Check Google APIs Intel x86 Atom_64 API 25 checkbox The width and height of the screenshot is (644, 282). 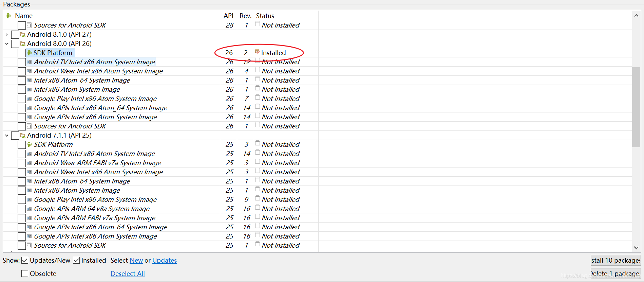coord(22,227)
